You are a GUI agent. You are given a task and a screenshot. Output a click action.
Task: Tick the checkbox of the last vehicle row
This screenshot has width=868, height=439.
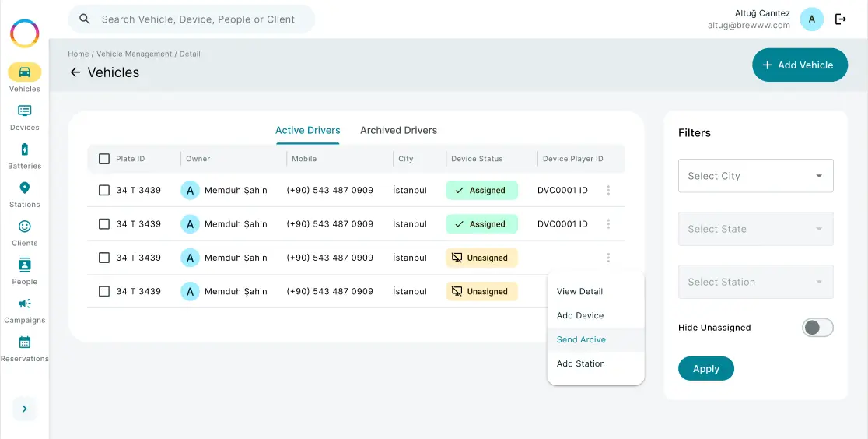[x=104, y=292]
